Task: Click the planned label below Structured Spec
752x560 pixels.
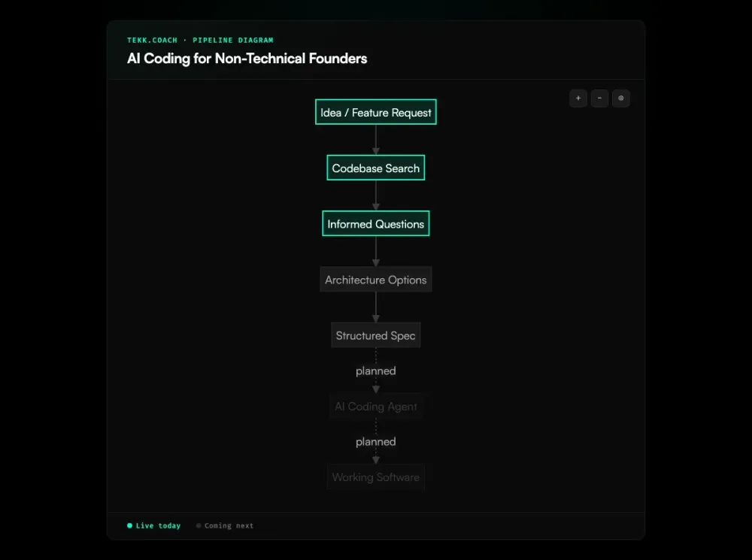Action: 375,371
